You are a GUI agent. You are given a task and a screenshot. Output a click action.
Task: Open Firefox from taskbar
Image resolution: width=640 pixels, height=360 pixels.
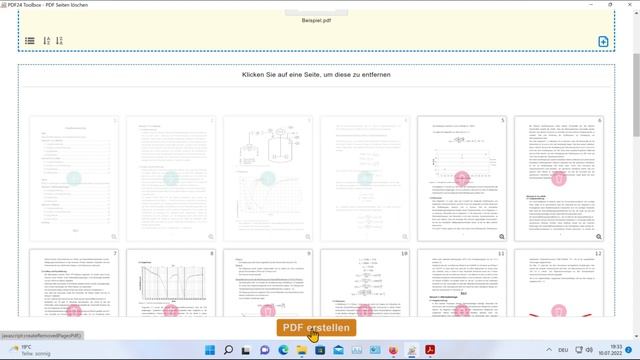(x=393, y=350)
